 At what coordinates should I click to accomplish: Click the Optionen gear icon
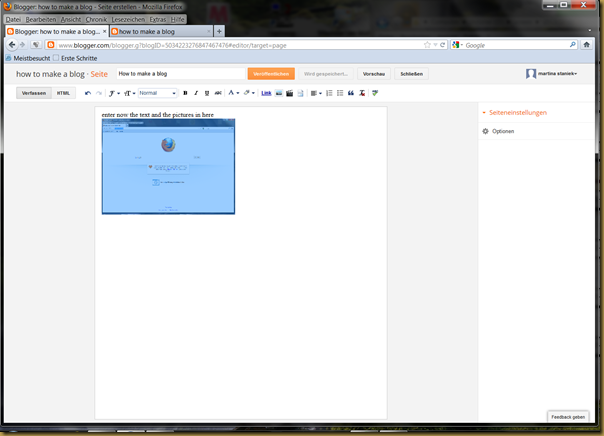click(x=485, y=131)
